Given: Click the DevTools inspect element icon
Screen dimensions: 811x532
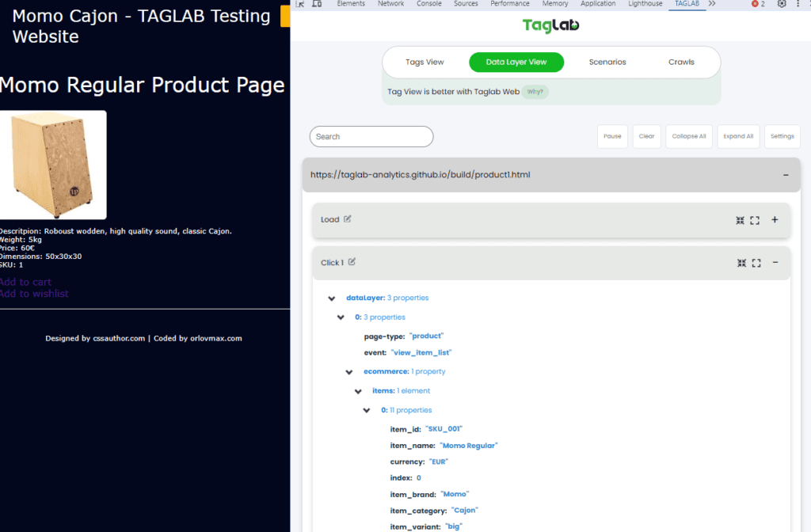Looking at the screenshot, I should (x=300, y=4).
